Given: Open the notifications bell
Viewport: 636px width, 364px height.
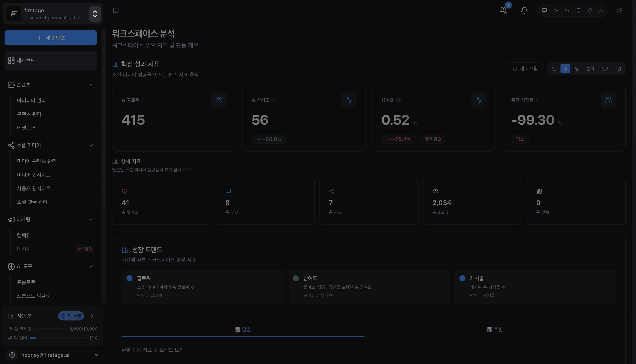Looking at the screenshot, I should [524, 10].
